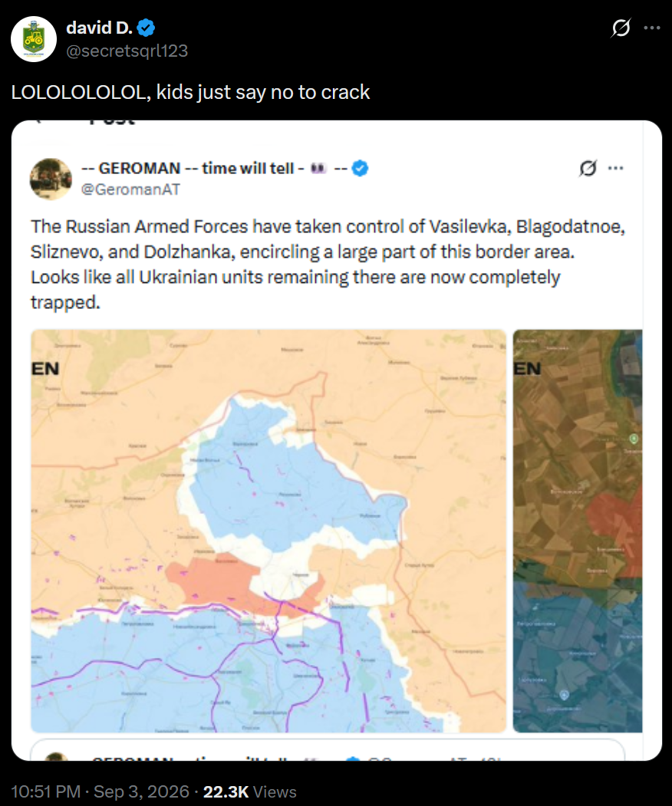Open david D.'s profile avatar
This screenshot has height=806, width=672.
click(34, 39)
